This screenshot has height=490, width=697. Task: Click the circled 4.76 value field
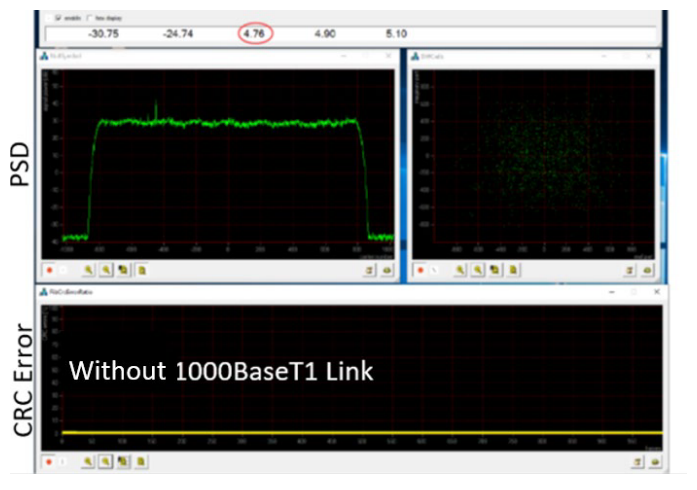tap(255, 34)
